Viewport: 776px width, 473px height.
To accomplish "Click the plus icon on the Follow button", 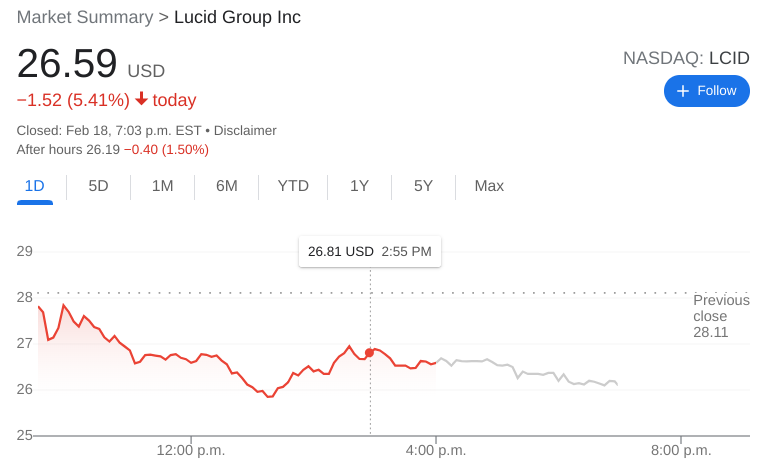I will [x=683, y=91].
